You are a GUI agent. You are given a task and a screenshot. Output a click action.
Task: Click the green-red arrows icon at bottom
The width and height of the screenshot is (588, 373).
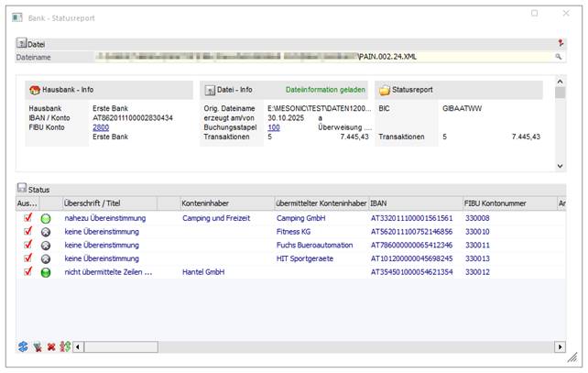(x=65, y=347)
